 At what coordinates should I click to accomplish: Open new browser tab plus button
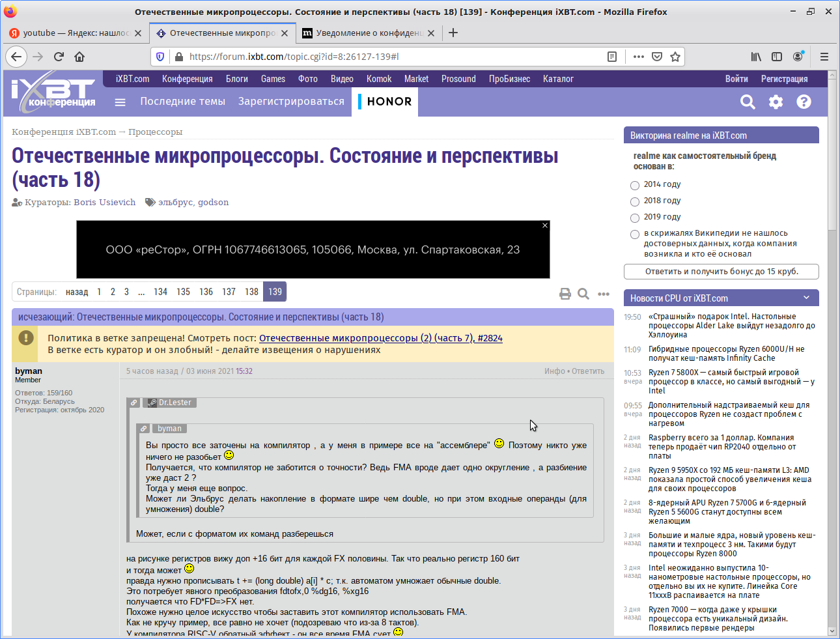[453, 33]
